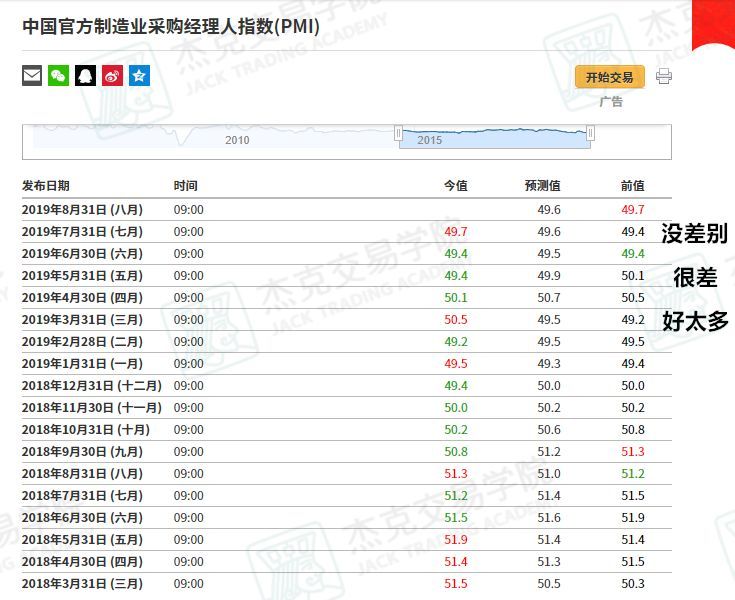
Task: Select row 2019年5月31日 (五月)
Action: coord(347,276)
